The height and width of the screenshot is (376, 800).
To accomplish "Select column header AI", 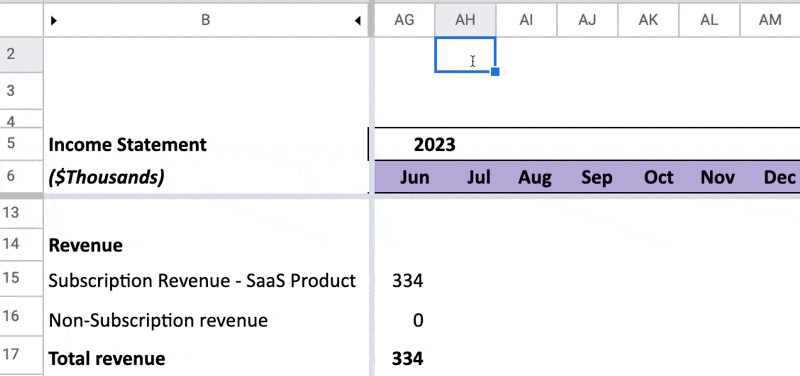I will click(x=526, y=20).
